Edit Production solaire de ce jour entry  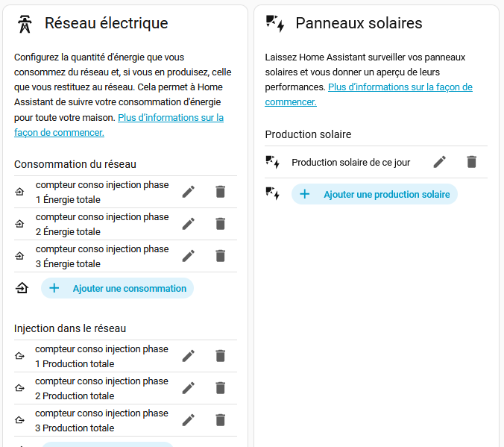pos(440,162)
